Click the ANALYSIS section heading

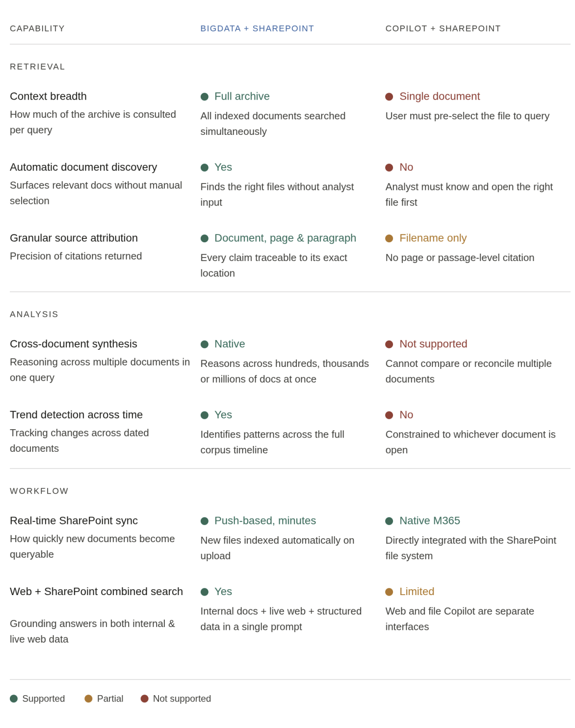34,314
